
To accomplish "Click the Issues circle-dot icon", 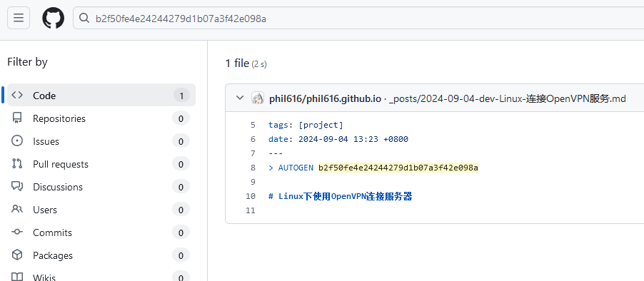I will click(17, 141).
